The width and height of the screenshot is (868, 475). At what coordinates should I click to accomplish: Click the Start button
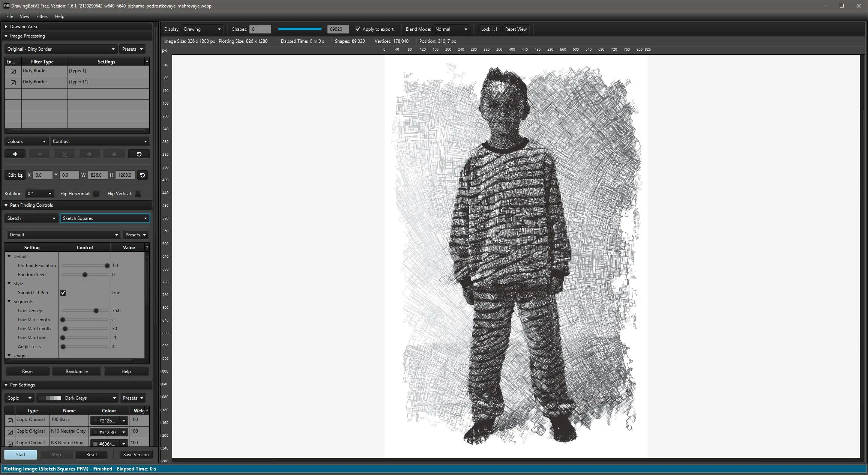pos(21,455)
